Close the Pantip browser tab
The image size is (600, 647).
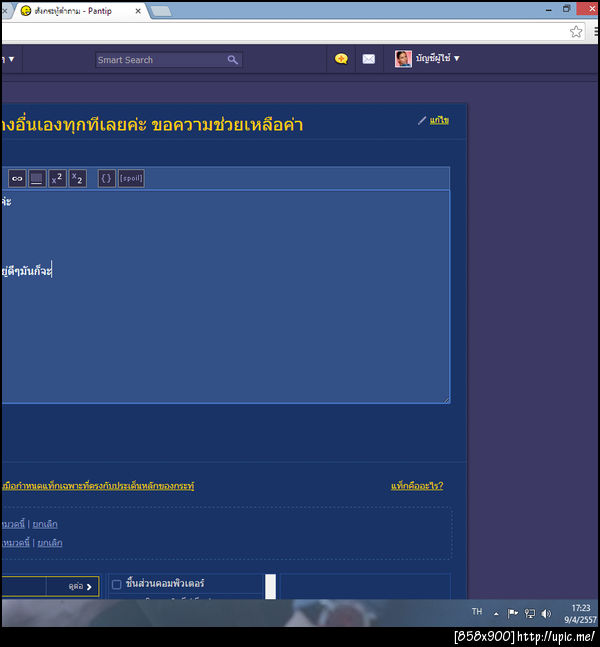[138, 11]
